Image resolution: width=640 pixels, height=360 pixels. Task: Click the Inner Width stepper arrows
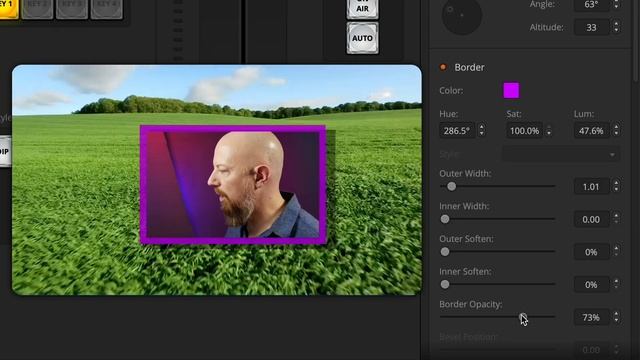coord(616,219)
